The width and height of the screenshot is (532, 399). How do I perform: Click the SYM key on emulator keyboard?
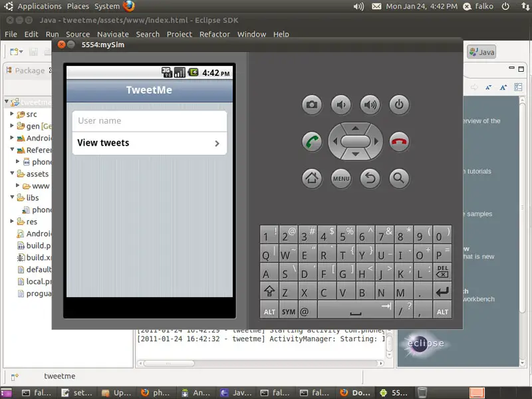point(289,311)
